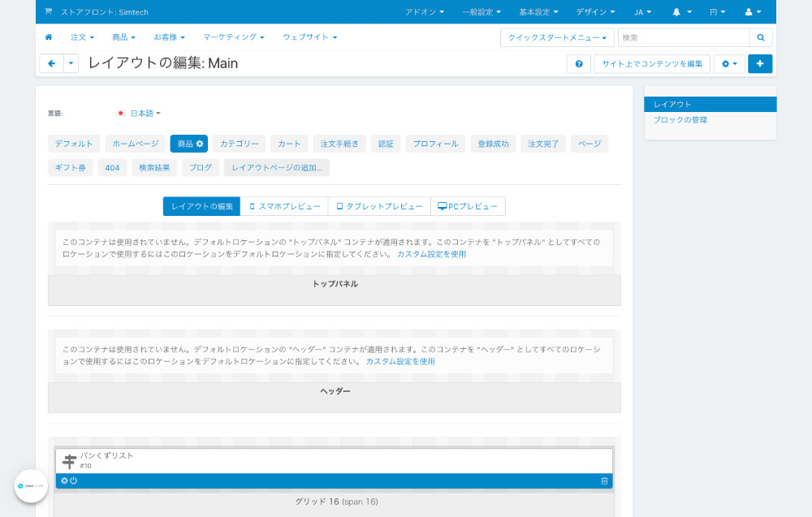Select the 注文完了 location tab

[543, 144]
